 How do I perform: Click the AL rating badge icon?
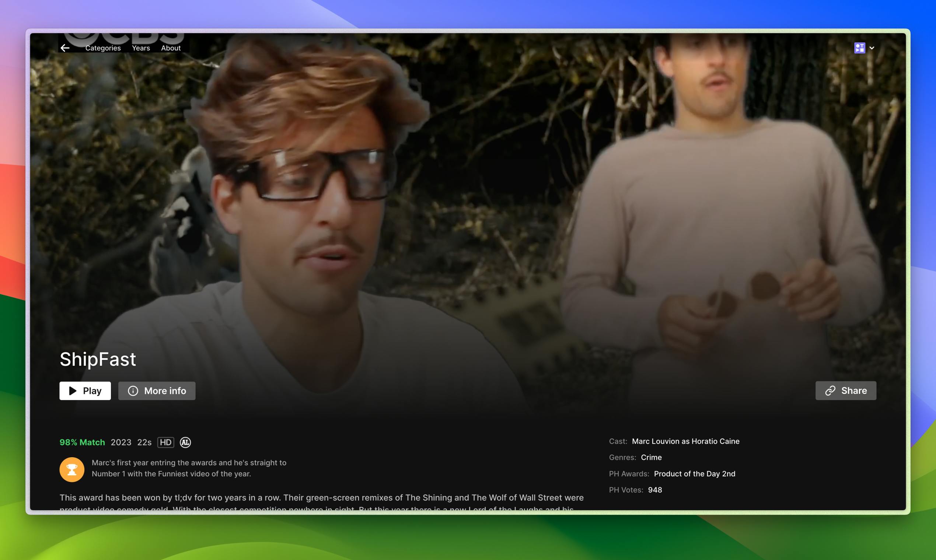[185, 442]
